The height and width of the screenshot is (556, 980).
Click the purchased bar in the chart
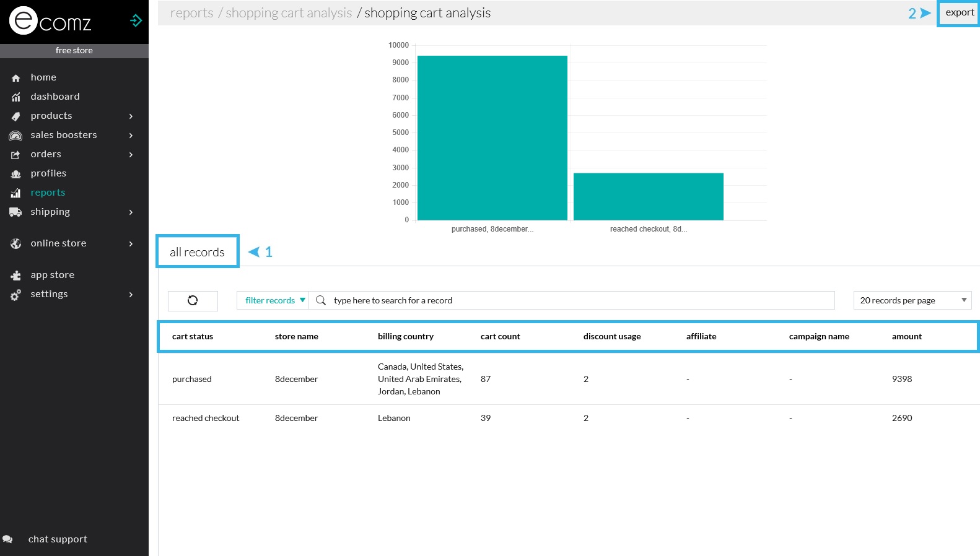coord(492,137)
